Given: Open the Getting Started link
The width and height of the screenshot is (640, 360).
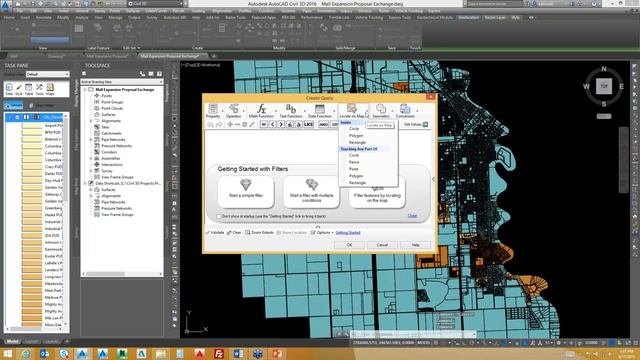Looking at the screenshot, I should [x=348, y=233].
